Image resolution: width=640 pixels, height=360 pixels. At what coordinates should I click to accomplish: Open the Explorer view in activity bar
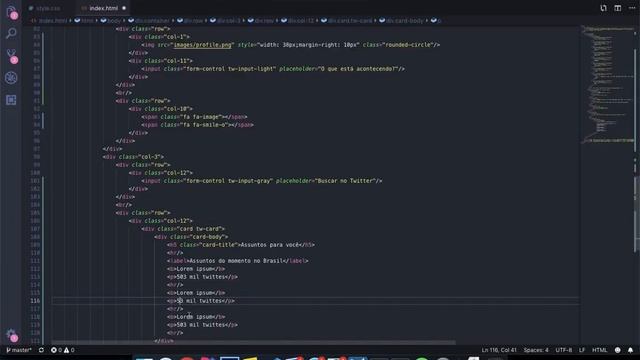11,11
